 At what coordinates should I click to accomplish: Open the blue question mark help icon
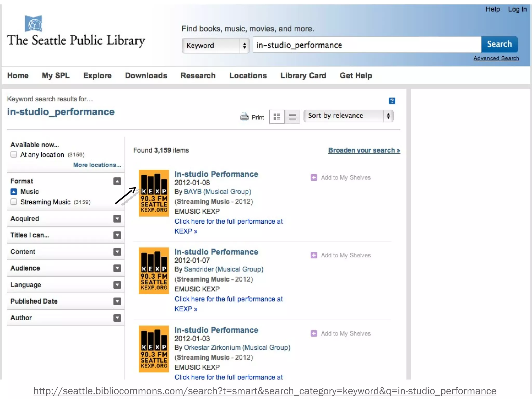coord(392,101)
